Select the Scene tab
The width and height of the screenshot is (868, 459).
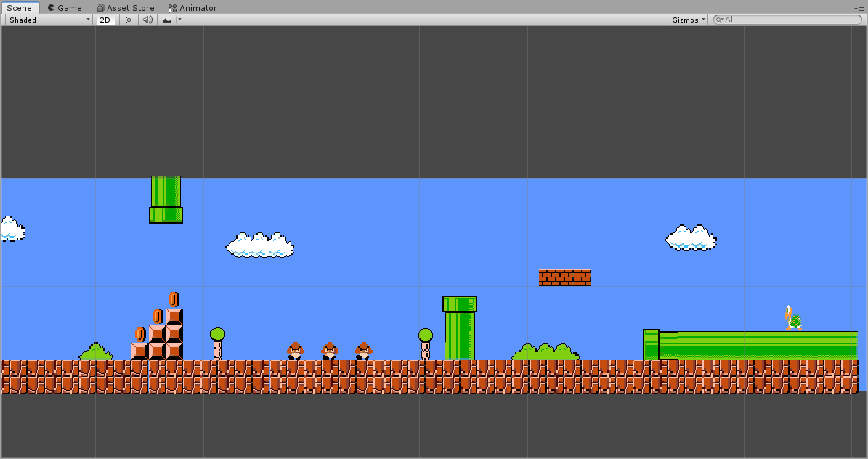19,8
